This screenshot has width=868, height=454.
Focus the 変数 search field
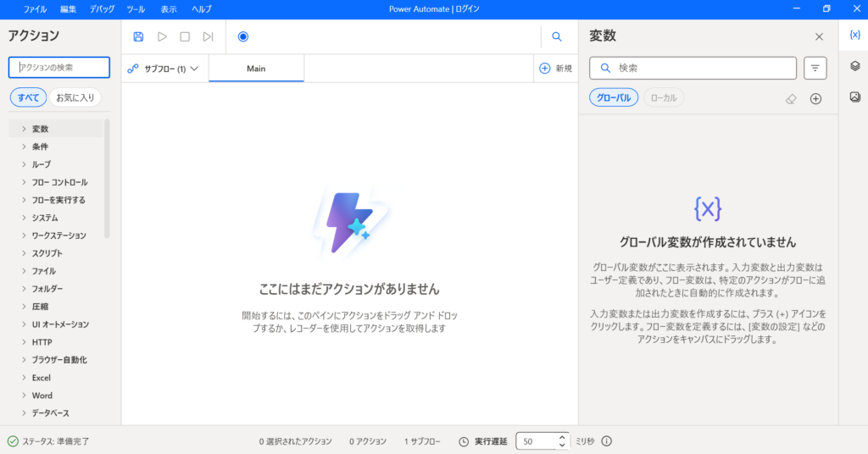click(x=693, y=68)
